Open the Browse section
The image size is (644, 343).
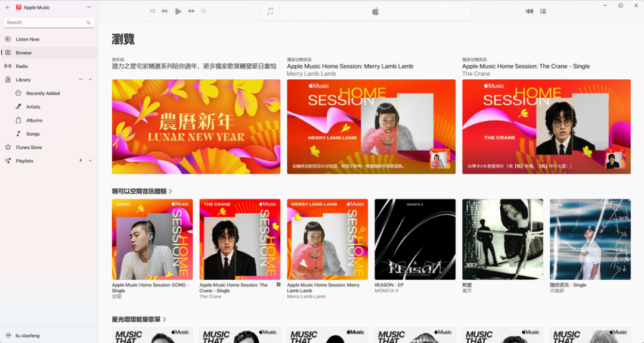(x=23, y=52)
